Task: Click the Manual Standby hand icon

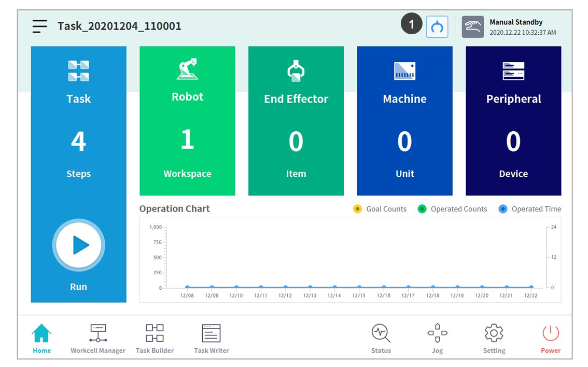Action: tap(472, 27)
